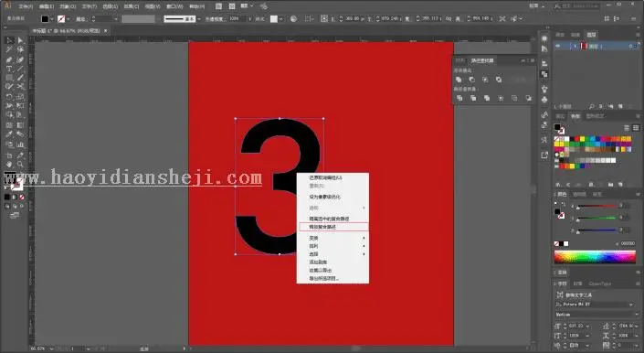Select the Direct Selection tool
The width and height of the screenshot is (644, 353).
click(x=20, y=40)
